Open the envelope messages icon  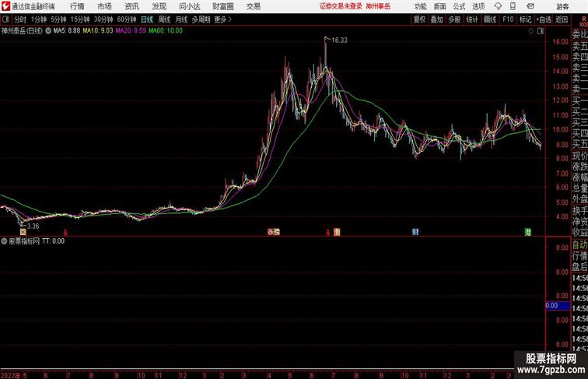pos(530,6)
